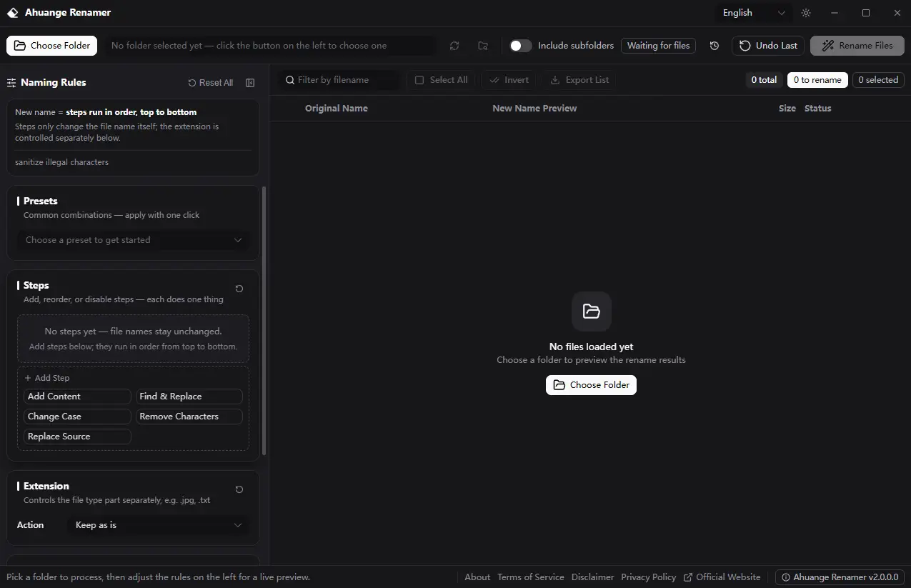This screenshot has height=588, width=911.
Task: Click the 'sanitize illegal characters' text
Action: point(61,162)
